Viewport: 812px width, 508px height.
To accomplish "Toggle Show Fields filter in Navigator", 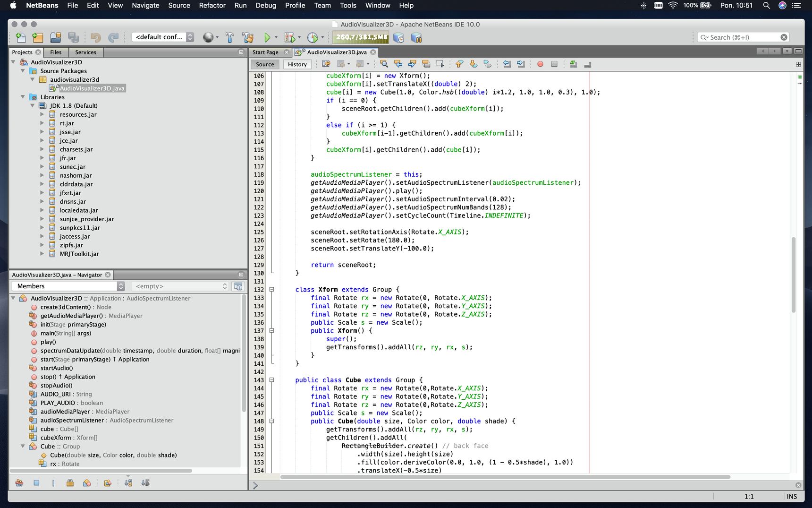I will click(36, 482).
